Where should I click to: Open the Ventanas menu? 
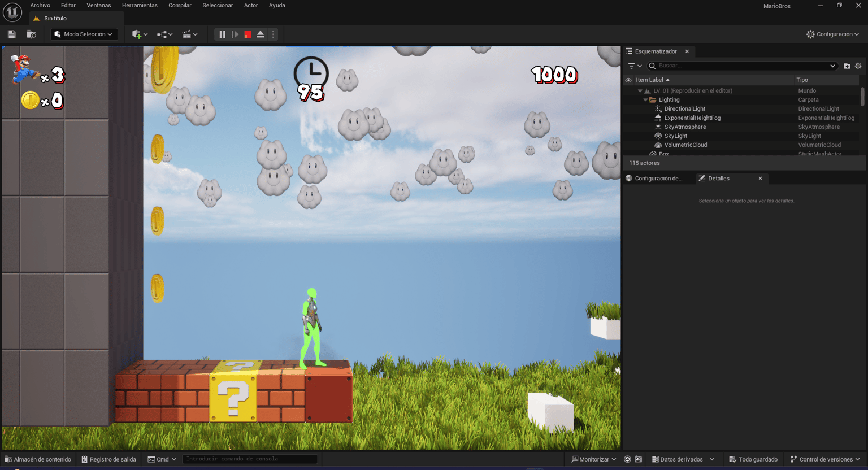point(99,5)
